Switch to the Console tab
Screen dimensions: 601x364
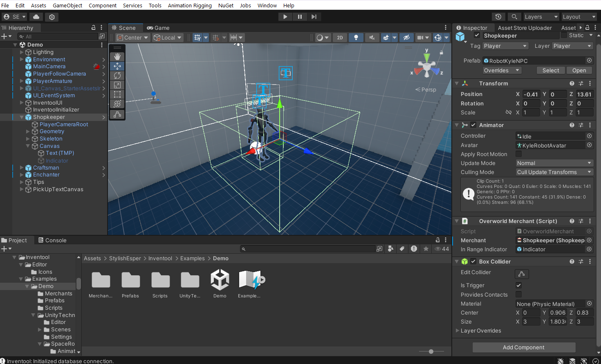tap(52, 240)
